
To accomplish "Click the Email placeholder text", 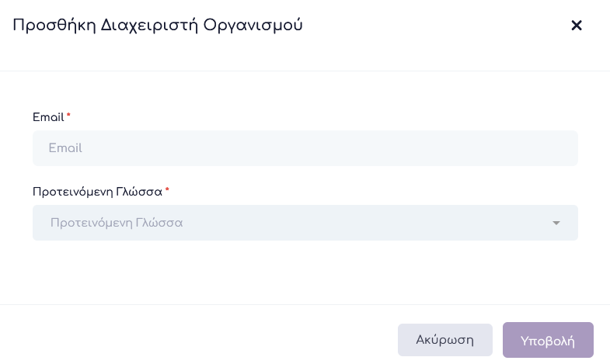I will (x=65, y=148).
